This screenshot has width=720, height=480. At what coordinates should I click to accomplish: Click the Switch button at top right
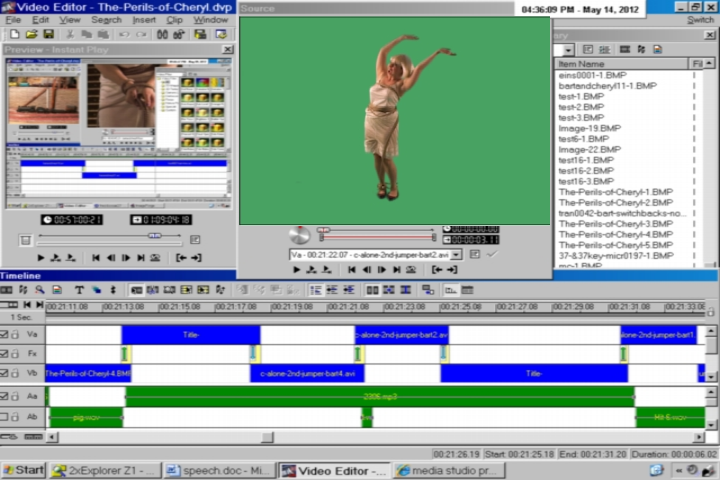pyautogui.click(x=700, y=20)
